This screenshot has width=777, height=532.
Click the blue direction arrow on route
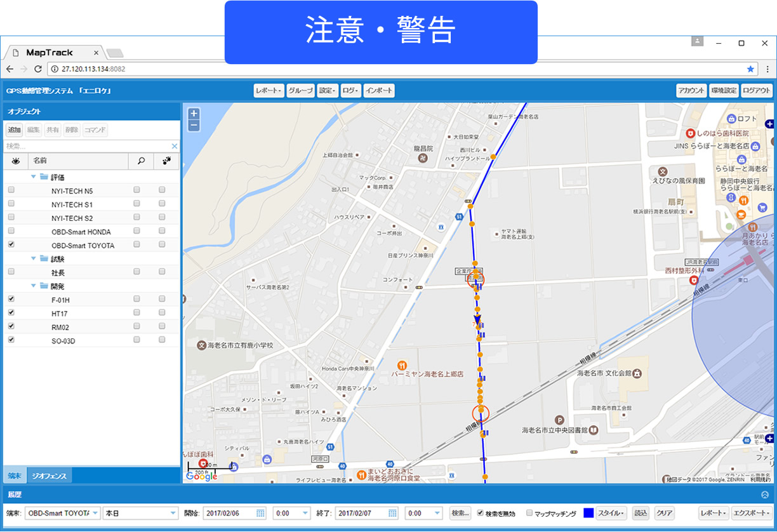477,321
